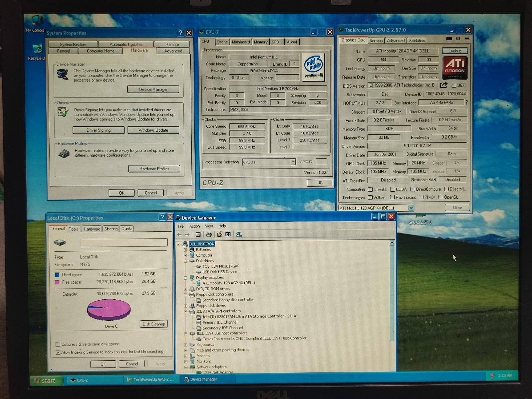
Task: Enable Compress drive to save disk space
Action: [x=58, y=344]
